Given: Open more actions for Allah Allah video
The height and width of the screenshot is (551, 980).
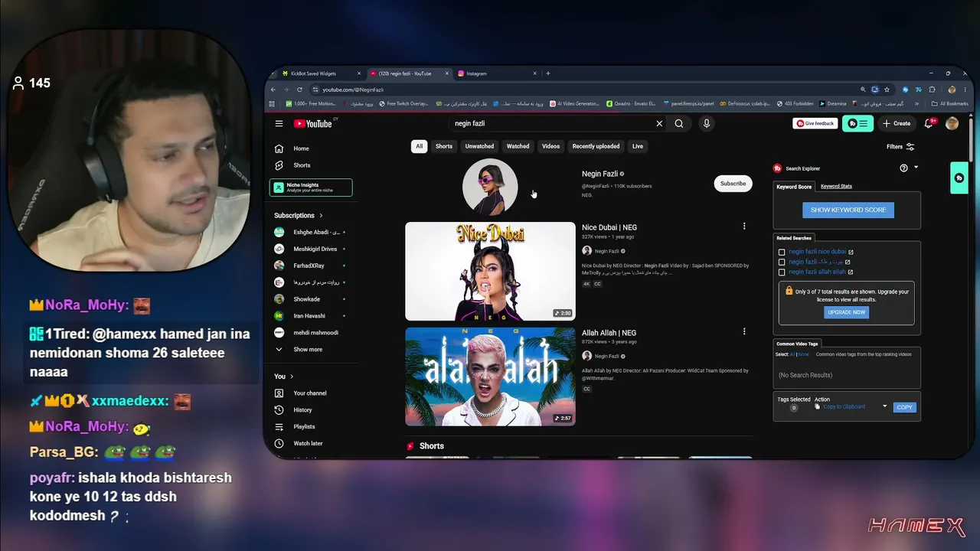Looking at the screenshot, I should pyautogui.click(x=743, y=332).
